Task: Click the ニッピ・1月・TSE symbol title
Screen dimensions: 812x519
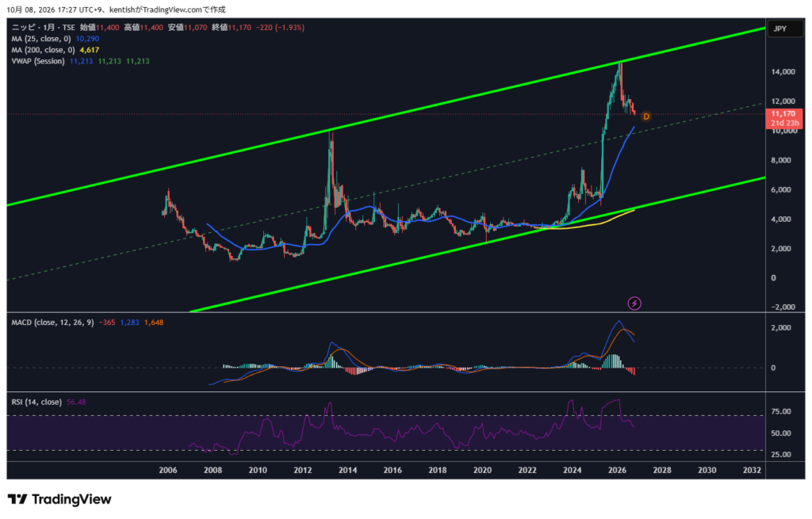Action: tap(43, 28)
